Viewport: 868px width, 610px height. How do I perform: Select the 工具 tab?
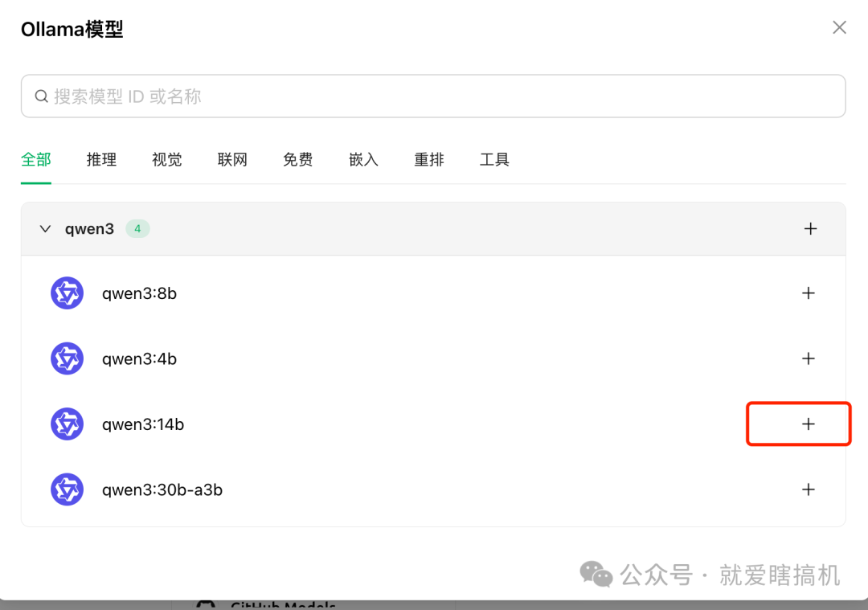pos(494,159)
